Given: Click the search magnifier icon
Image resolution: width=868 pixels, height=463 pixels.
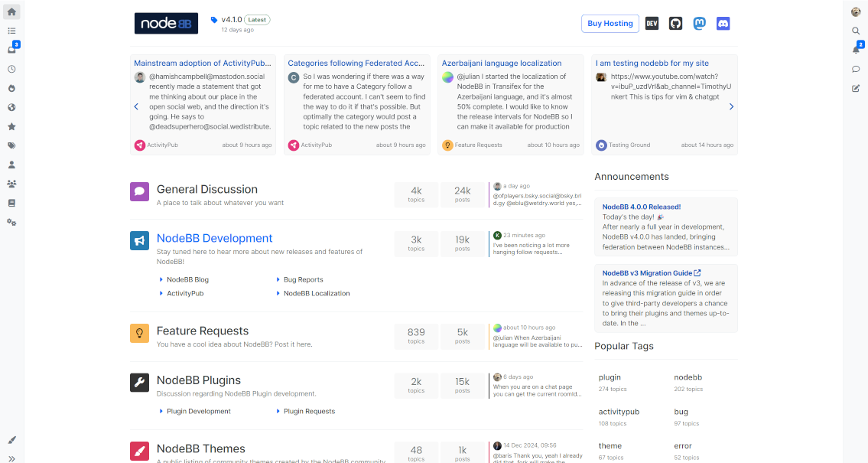Looking at the screenshot, I should [856, 31].
